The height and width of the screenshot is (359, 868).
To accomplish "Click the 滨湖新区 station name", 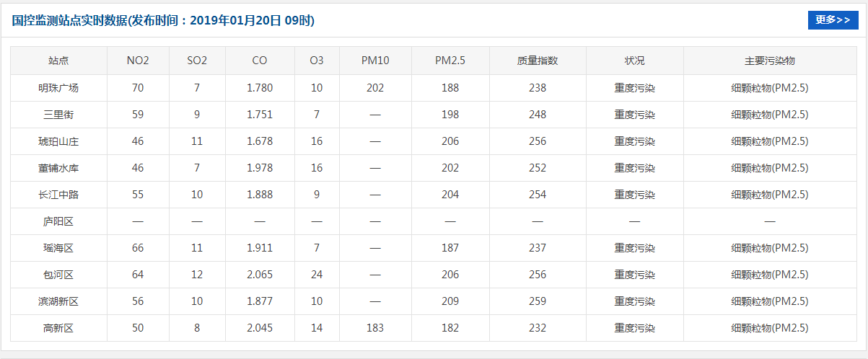I will (58, 301).
